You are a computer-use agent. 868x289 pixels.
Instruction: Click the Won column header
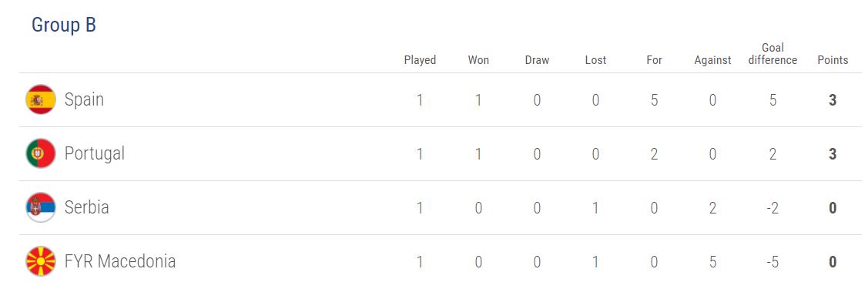pyautogui.click(x=478, y=60)
